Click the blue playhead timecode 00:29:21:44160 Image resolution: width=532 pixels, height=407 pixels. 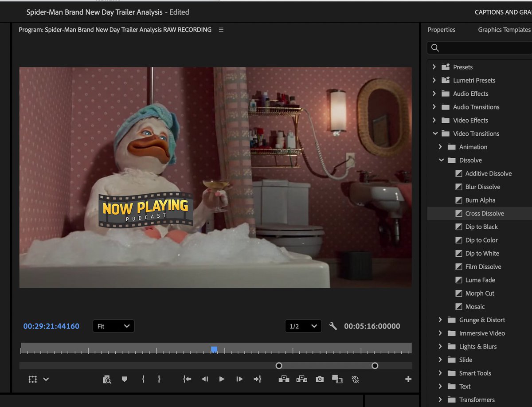pyautogui.click(x=51, y=326)
